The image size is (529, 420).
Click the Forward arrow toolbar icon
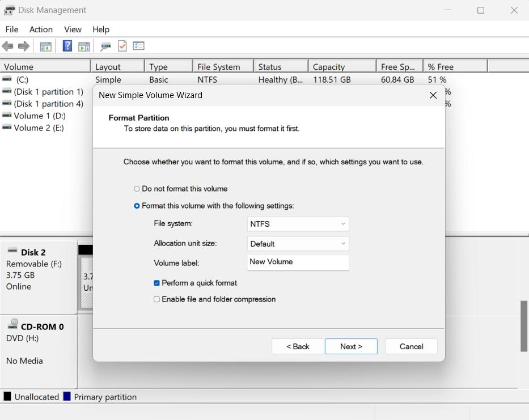tap(23, 46)
